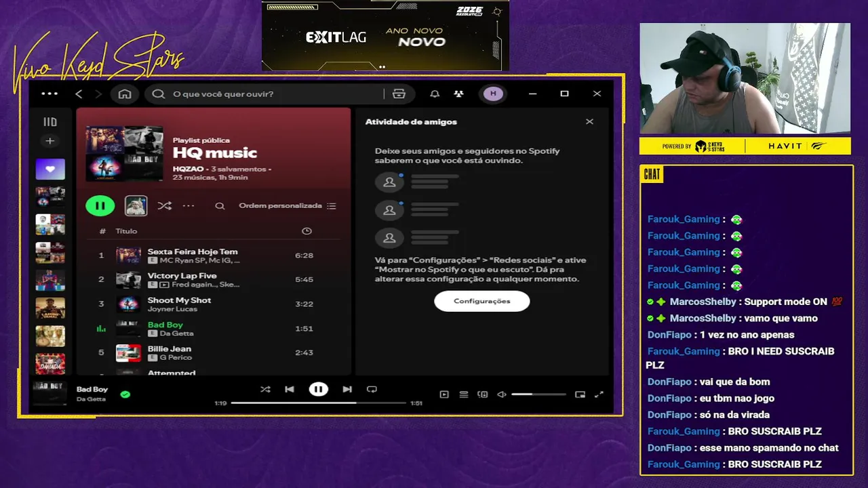Click the 'Configurações' button
The height and width of the screenshot is (488, 868).
click(481, 301)
